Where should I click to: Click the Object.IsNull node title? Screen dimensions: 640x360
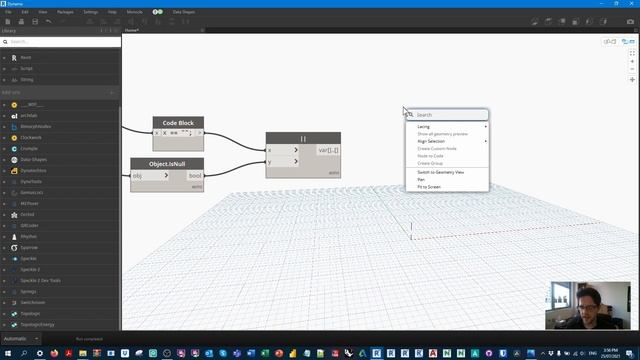[167, 164]
